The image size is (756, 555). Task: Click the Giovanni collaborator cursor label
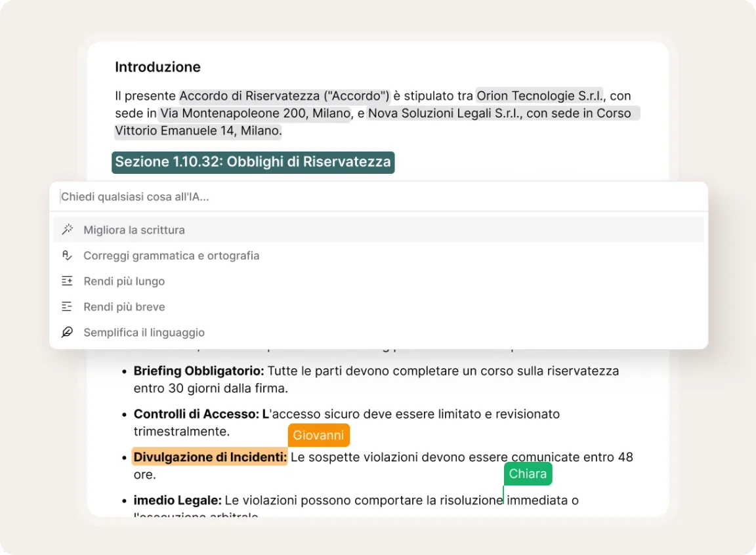[318, 436]
